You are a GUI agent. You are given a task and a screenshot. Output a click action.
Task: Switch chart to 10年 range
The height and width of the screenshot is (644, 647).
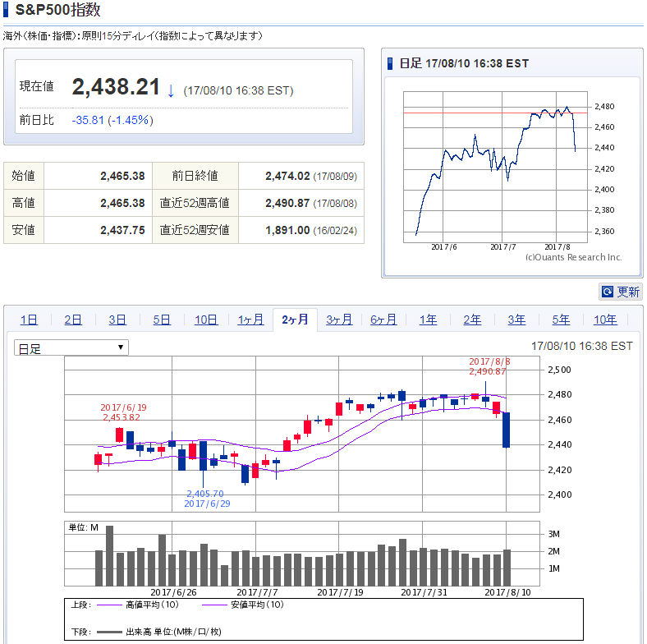coord(605,320)
